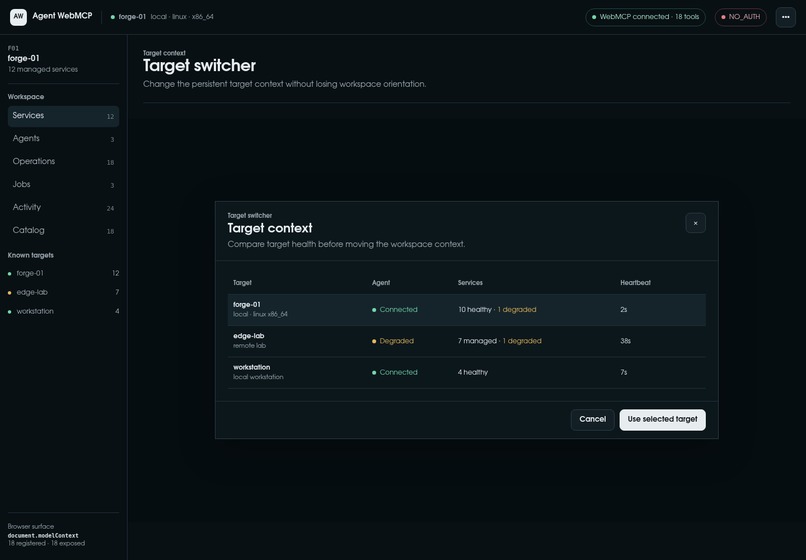Click '12 managed services' text in sidebar
Image resolution: width=806 pixels, height=560 pixels.
[x=43, y=69]
